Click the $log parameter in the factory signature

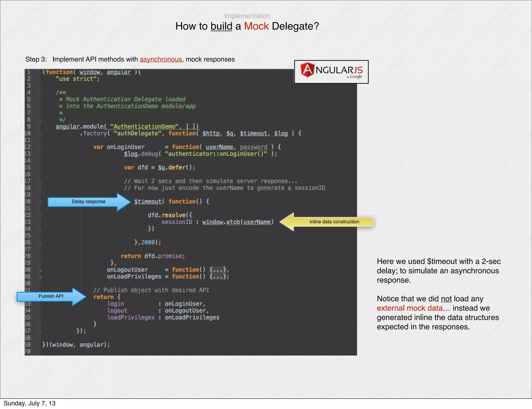[281, 133]
